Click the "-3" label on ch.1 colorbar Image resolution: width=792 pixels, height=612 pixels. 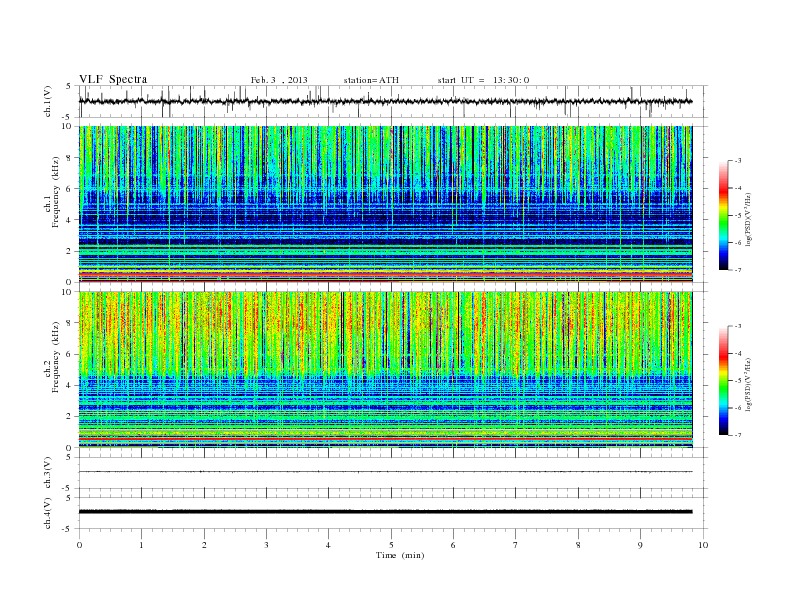point(737,161)
